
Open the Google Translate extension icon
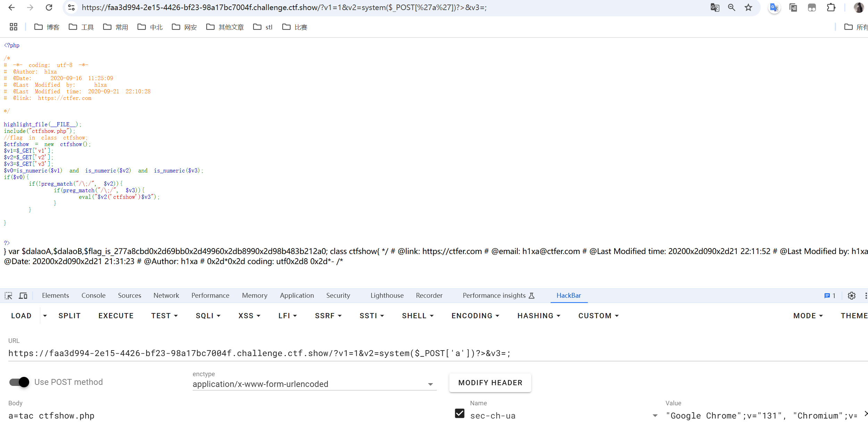click(774, 7)
